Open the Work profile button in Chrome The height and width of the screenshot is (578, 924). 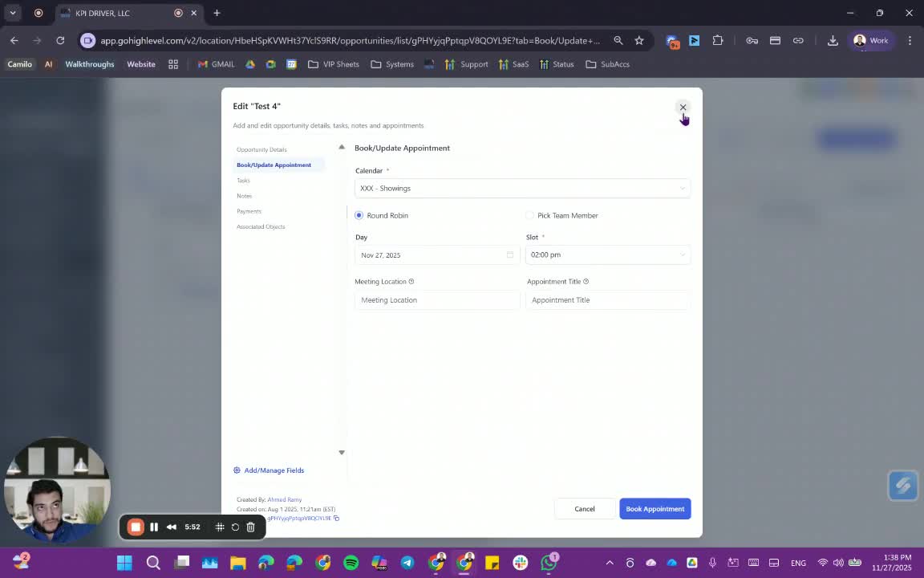[x=871, y=40]
